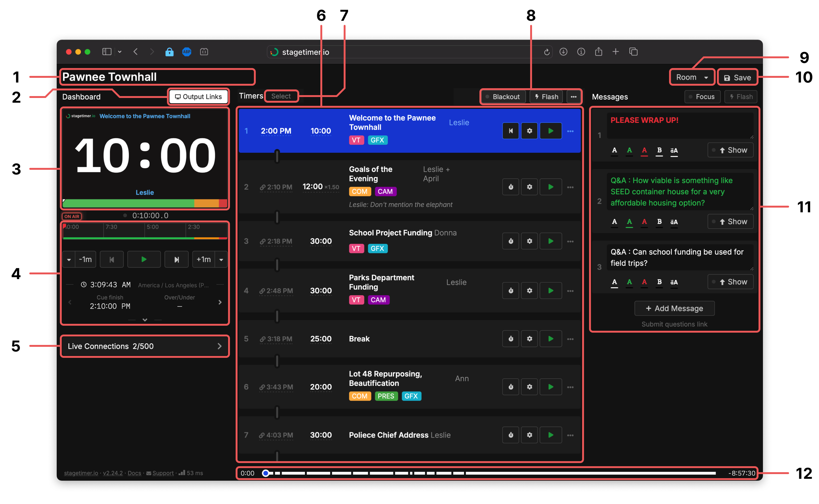Enable Blackout mode
The width and height of the screenshot is (819, 504).
pos(503,97)
